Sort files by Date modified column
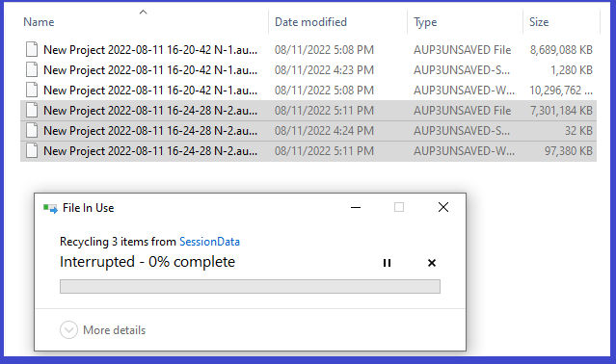 (x=310, y=22)
